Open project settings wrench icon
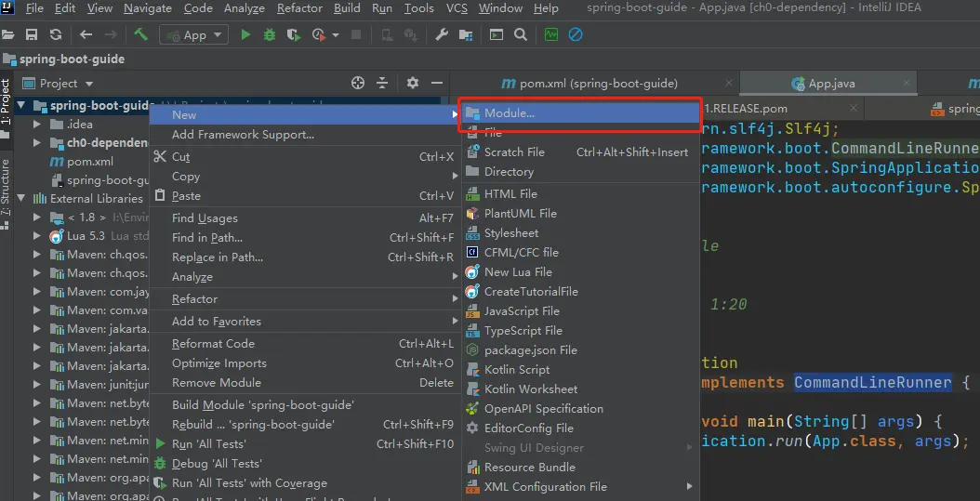Screen dimensions: 980x501 (x=442, y=35)
